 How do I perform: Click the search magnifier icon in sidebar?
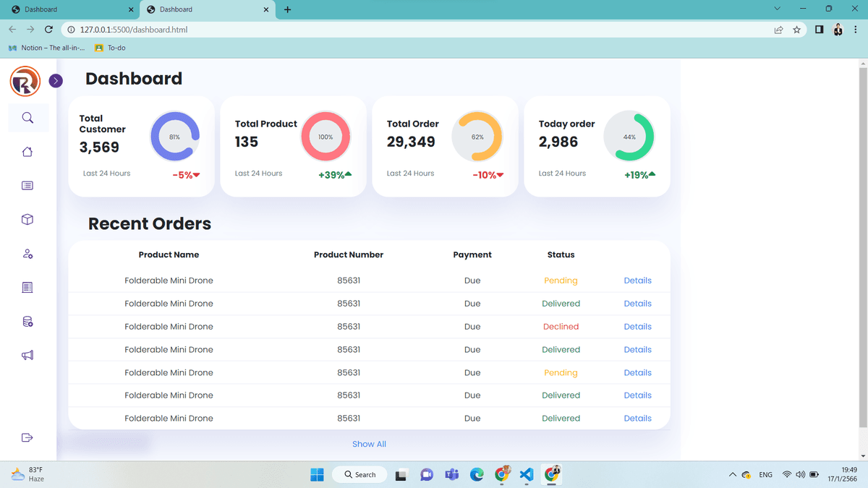(27, 118)
